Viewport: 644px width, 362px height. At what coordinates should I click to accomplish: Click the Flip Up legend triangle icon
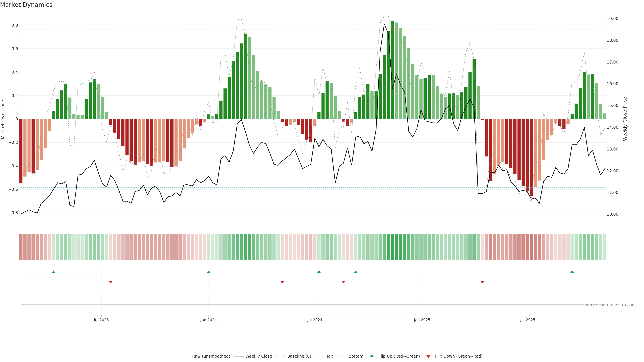tap(372, 356)
